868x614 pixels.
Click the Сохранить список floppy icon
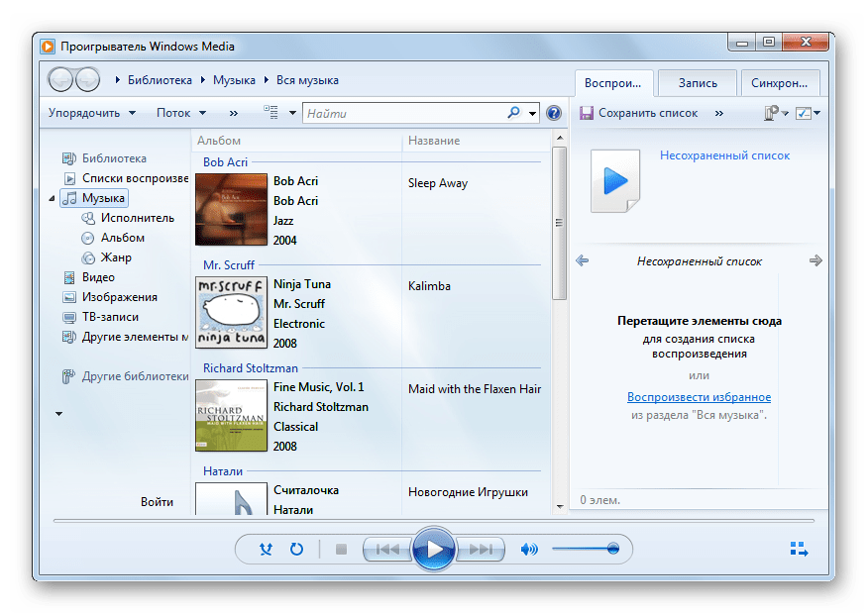pyautogui.click(x=587, y=113)
